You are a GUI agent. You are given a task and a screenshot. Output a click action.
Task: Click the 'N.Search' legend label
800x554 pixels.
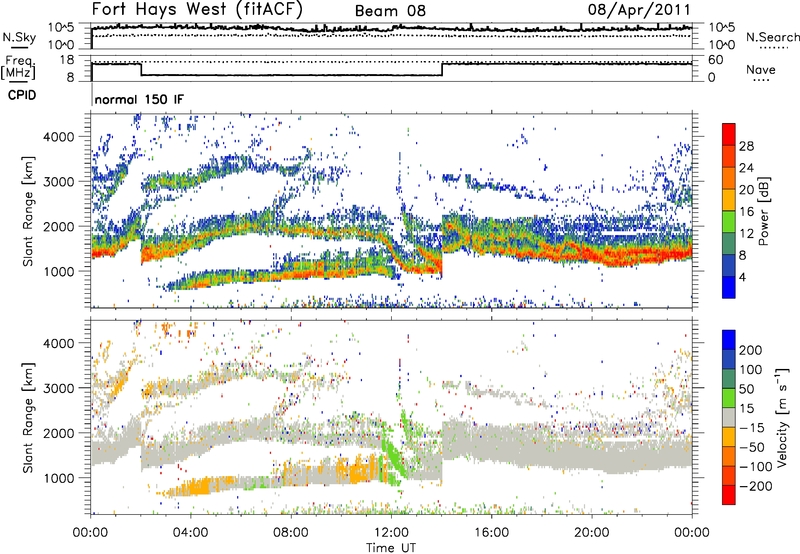[x=772, y=37]
